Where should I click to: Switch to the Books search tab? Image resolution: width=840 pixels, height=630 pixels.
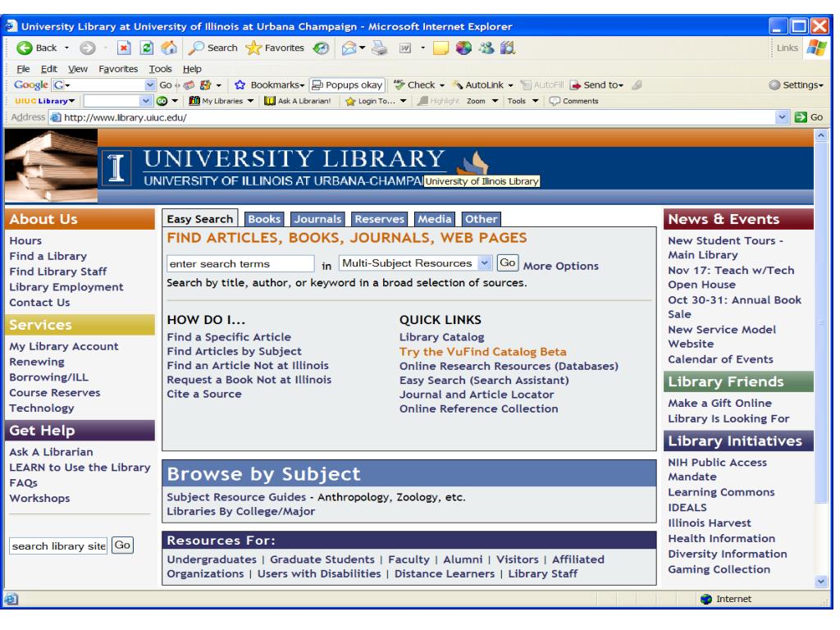[264, 218]
